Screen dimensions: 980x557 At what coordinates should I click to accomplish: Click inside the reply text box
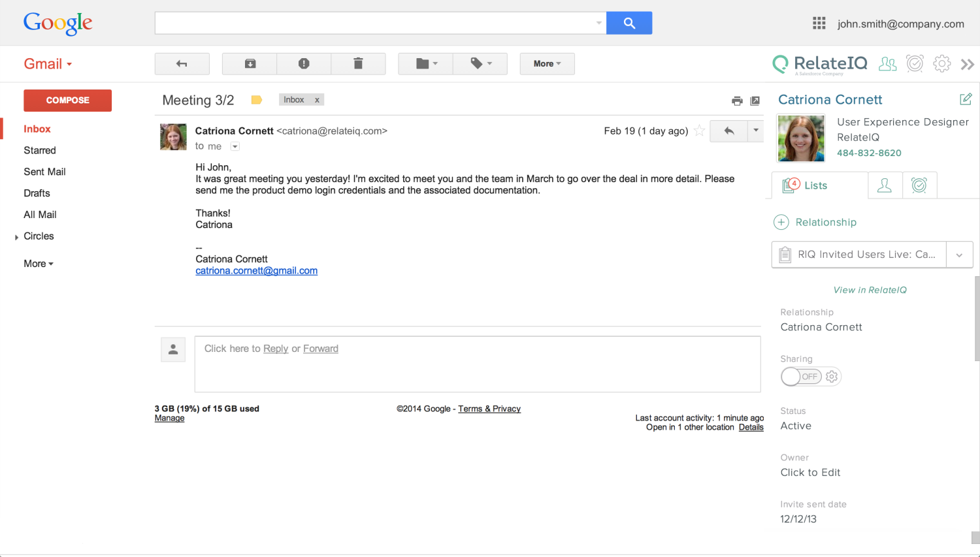point(478,364)
